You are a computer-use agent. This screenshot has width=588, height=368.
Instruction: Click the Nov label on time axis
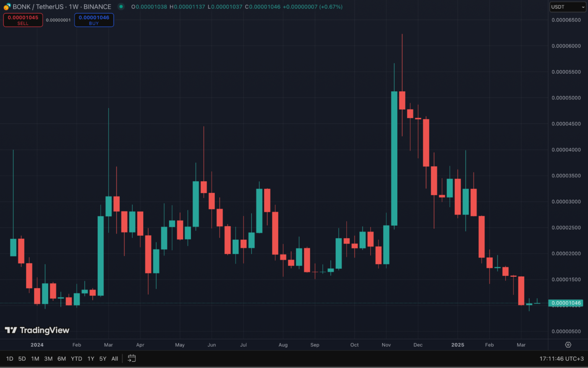pyautogui.click(x=386, y=345)
